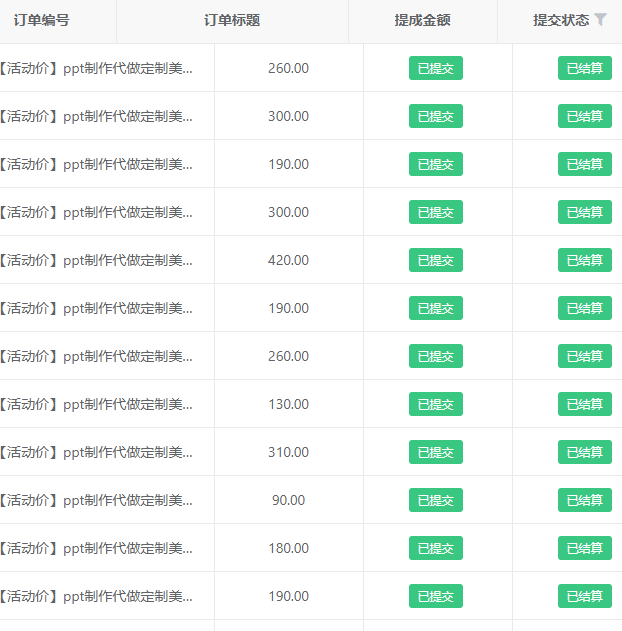
Task: Click the 已提交 tag in the 420.00 row
Action: click(x=436, y=260)
